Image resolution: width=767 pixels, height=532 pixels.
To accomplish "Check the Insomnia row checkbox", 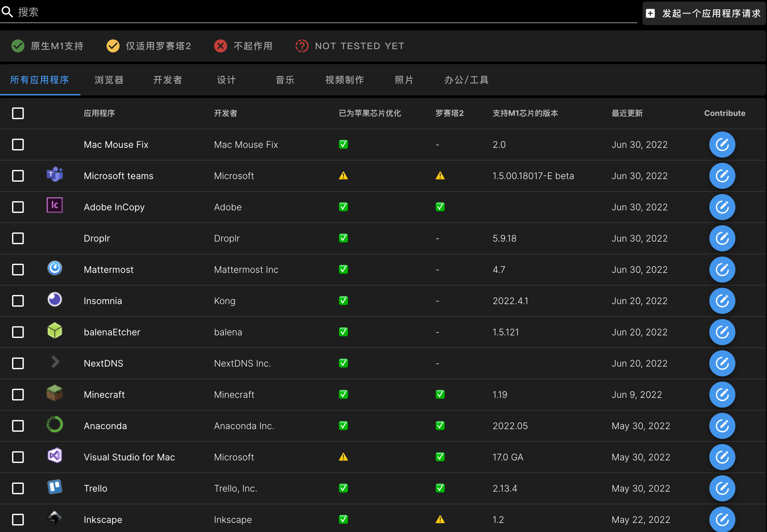I will 18,301.
